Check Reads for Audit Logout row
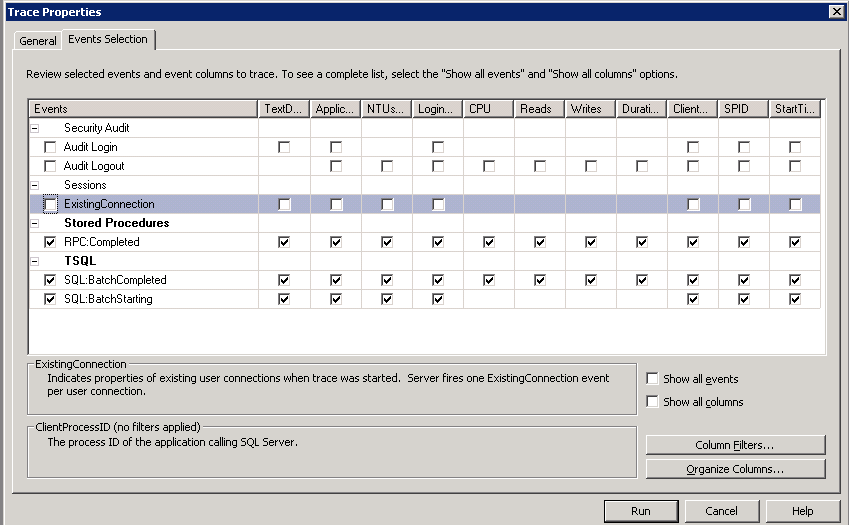 click(x=540, y=166)
